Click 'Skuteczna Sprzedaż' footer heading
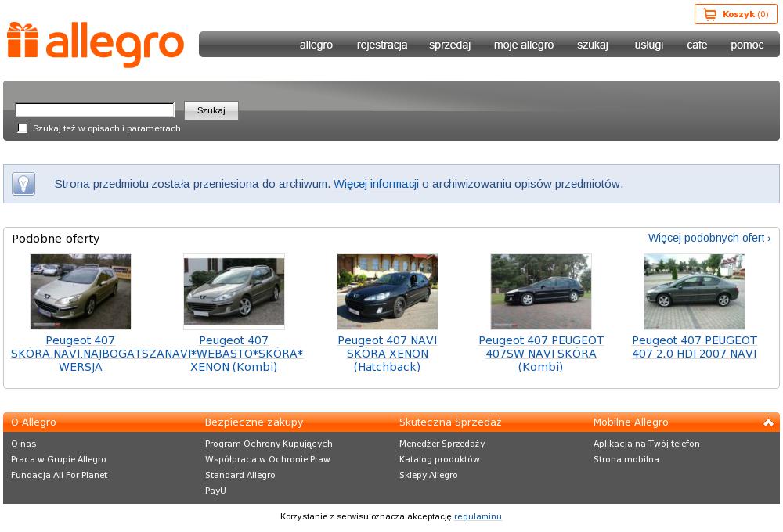The width and height of the screenshot is (783, 532). coord(450,422)
